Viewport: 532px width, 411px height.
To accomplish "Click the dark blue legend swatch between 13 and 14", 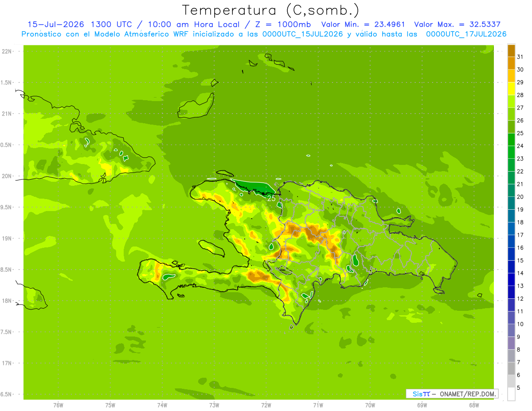I will click(511, 280).
